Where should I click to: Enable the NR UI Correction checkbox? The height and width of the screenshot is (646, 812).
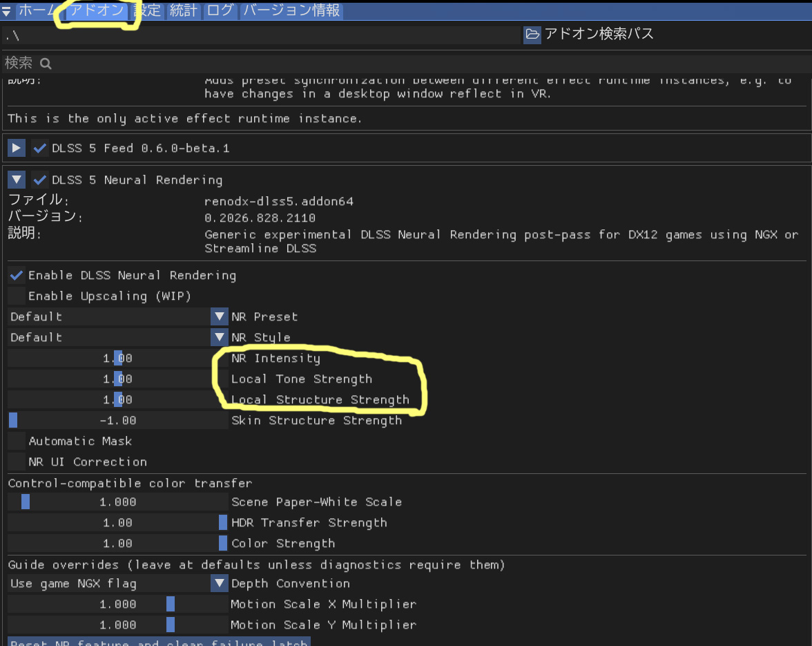pyautogui.click(x=17, y=462)
